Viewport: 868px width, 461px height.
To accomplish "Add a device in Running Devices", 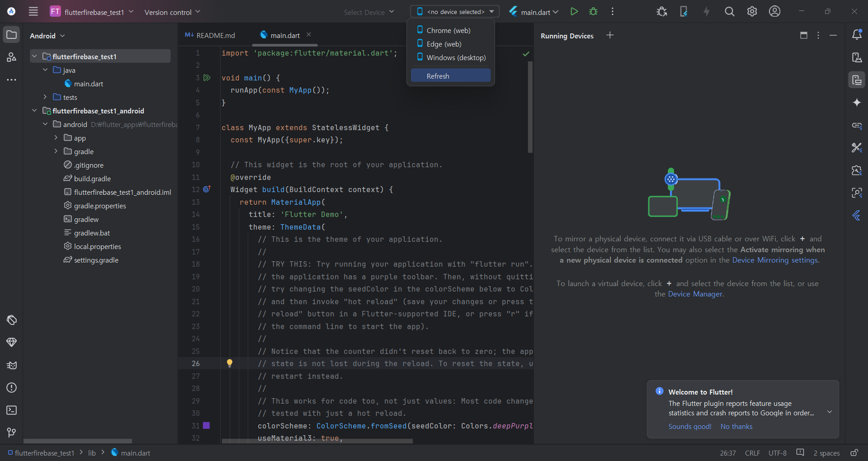I will click(610, 35).
